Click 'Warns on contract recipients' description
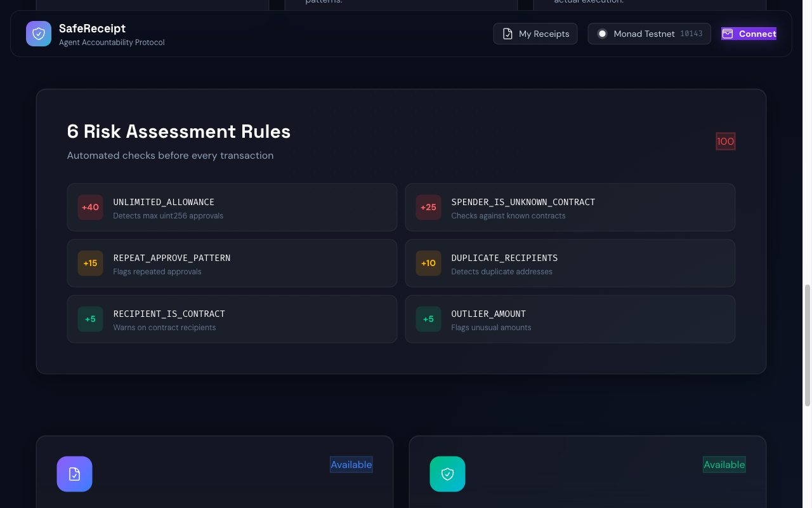 tap(164, 328)
